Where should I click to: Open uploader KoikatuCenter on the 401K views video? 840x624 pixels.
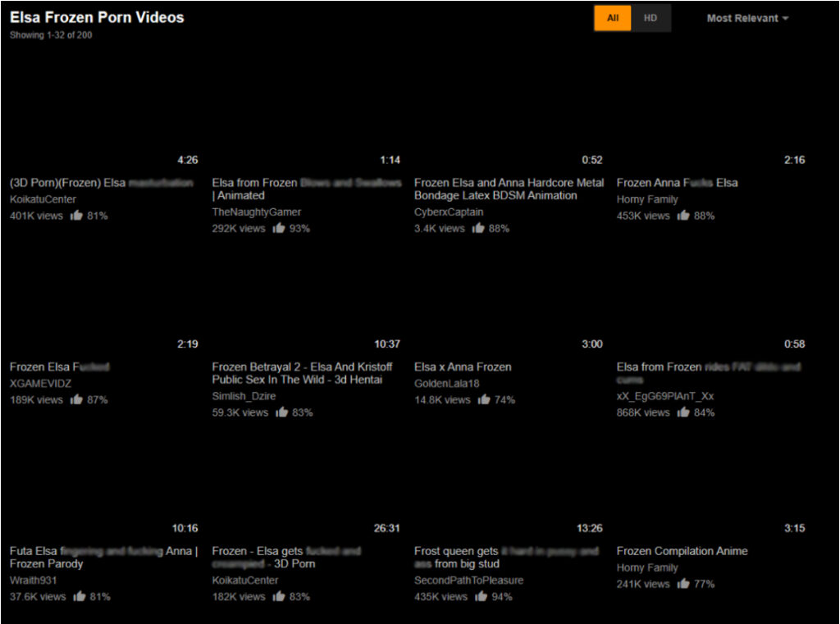[x=43, y=199]
